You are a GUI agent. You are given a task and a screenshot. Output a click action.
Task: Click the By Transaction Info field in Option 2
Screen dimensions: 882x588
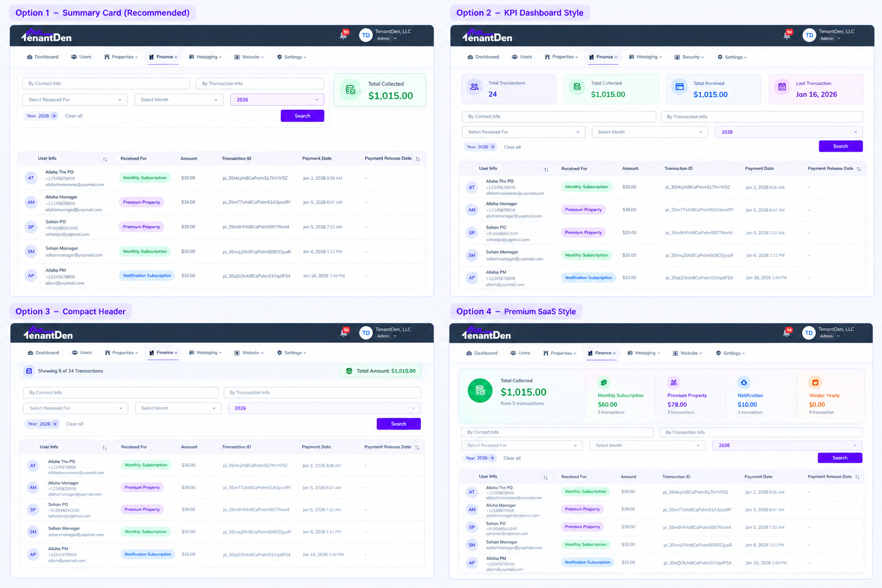(762, 117)
